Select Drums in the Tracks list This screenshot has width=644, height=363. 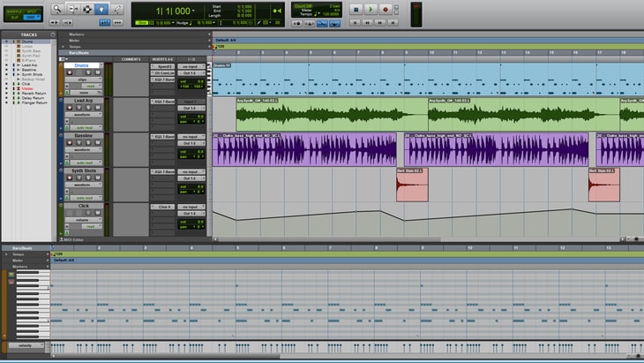pyautogui.click(x=27, y=42)
